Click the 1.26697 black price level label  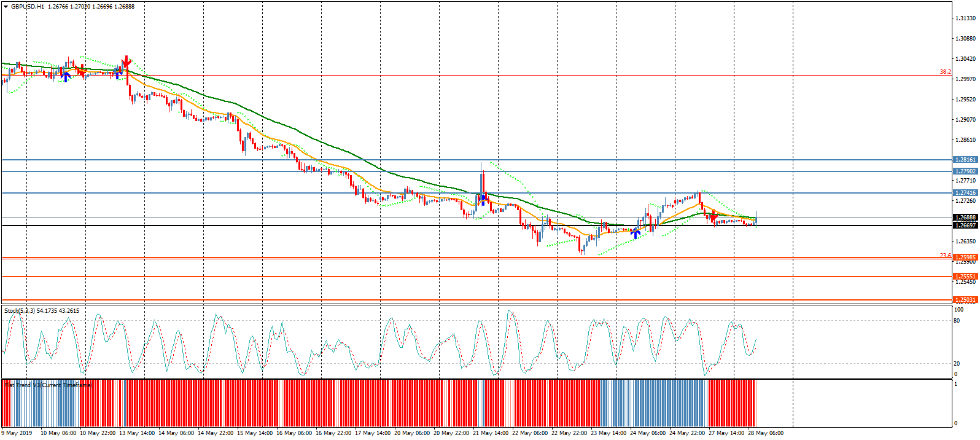(965, 226)
